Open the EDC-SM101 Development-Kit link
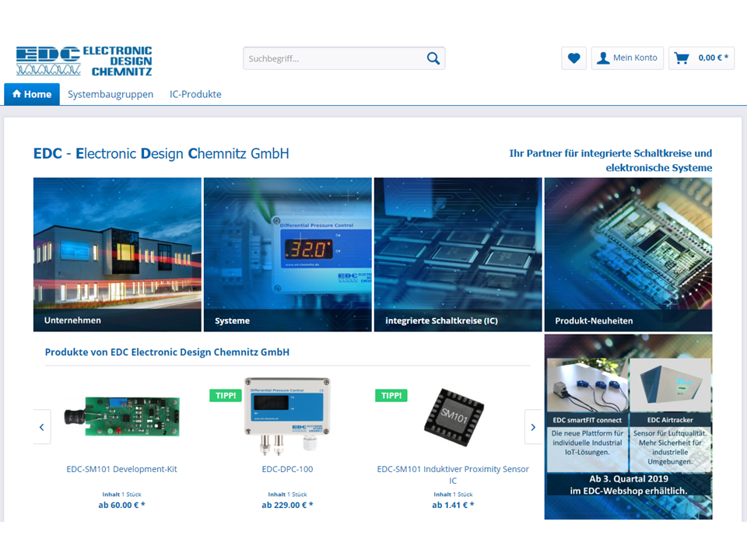Screen dimensions: 747x560 tap(121, 469)
